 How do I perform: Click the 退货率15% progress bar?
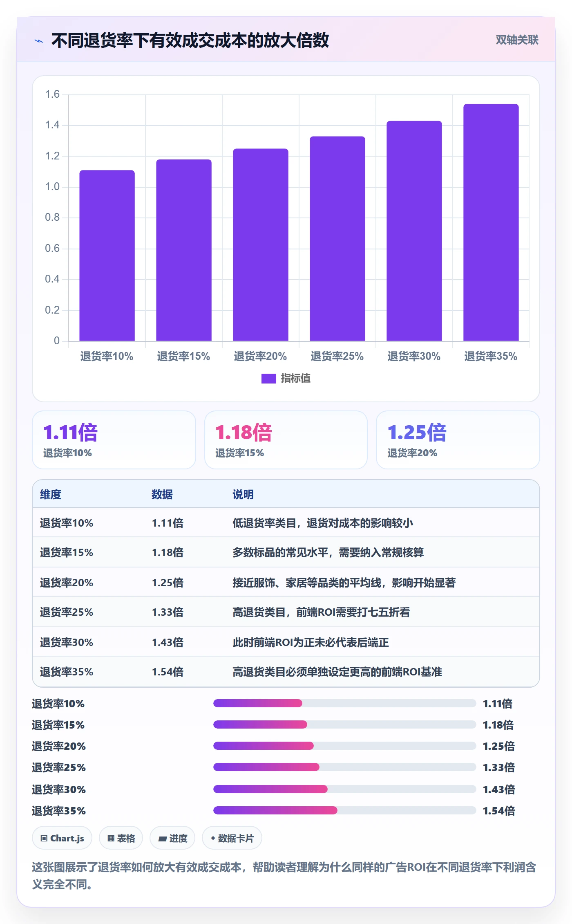pyautogui.click(x=345, y=724)
